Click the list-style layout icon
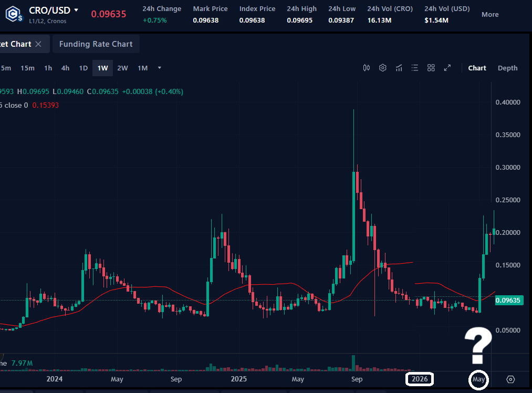532x393 pixels. click(414, 68)
